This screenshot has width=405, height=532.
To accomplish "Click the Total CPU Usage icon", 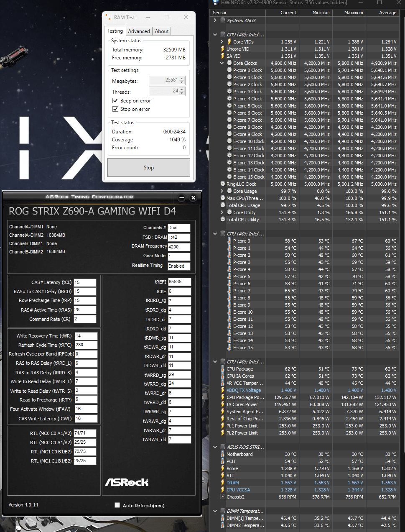I will click(222, 205).
